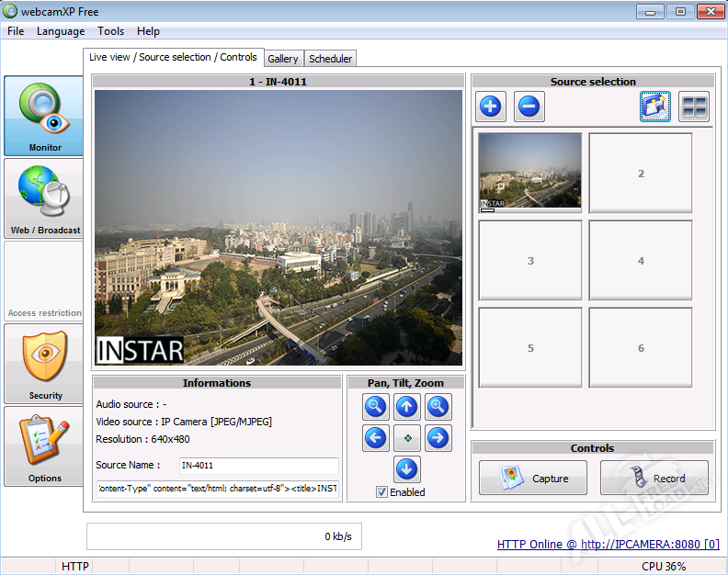Click the add source plus icon
Viewport: 728px width, 575px height.
pyautogui.click(x=491, y=107)
